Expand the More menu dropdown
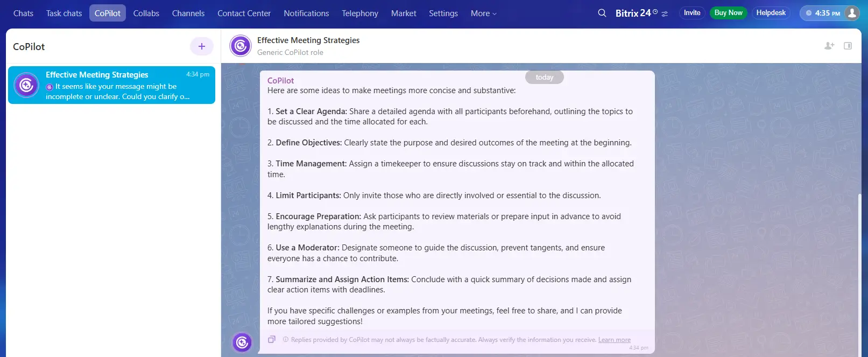 point(483,13)
